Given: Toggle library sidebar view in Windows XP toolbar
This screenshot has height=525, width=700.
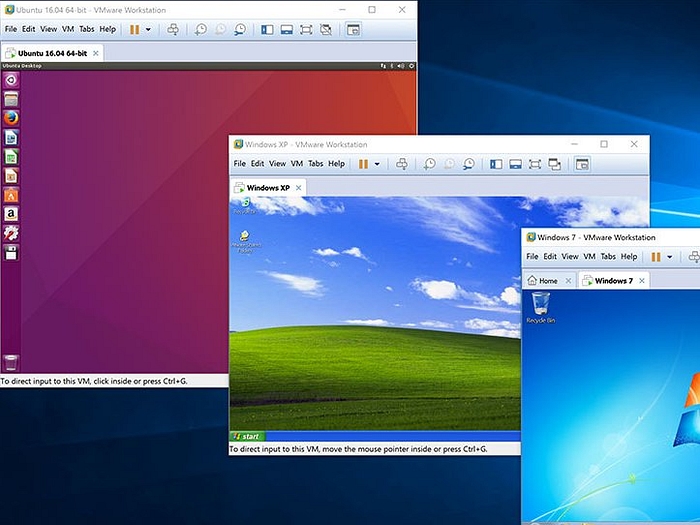Looking at the screenshot, I should [x=496, y=164].
